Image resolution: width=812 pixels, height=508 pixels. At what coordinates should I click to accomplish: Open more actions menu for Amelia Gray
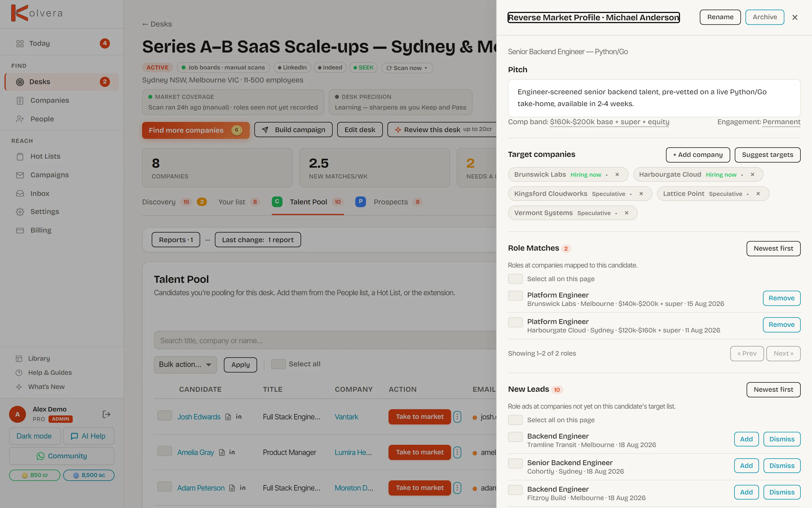[x=457, y=452]
